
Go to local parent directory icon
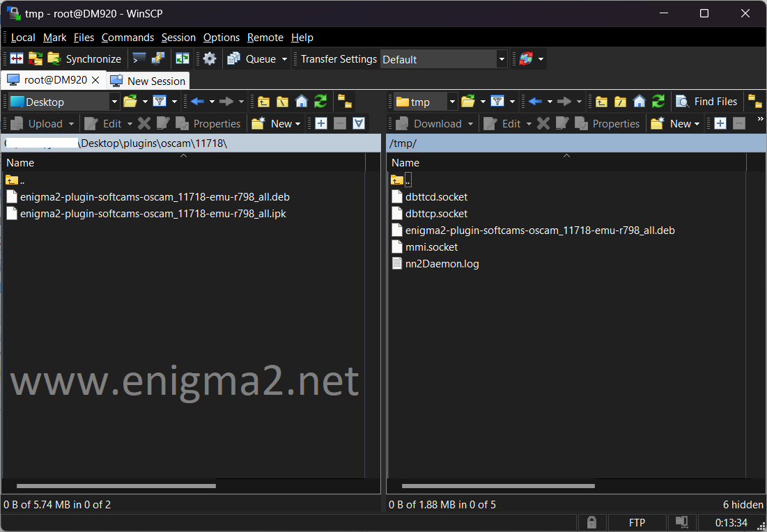263,102
